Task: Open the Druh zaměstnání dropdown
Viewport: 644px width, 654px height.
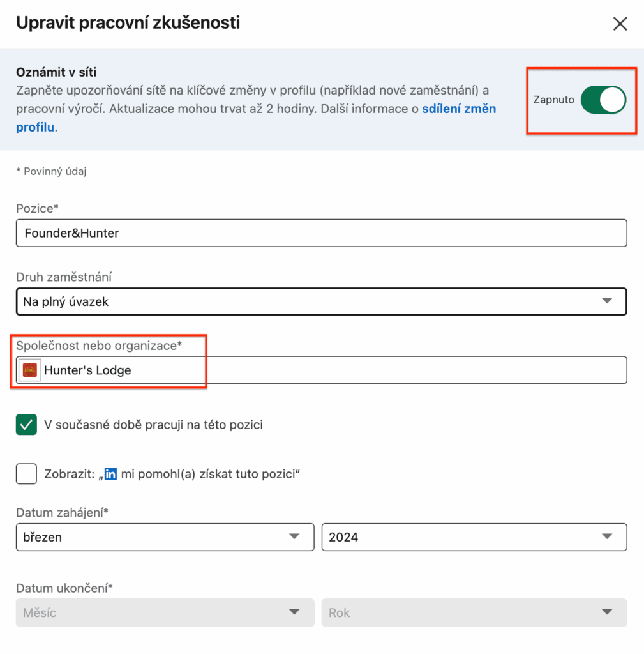Action: [322, 301]
